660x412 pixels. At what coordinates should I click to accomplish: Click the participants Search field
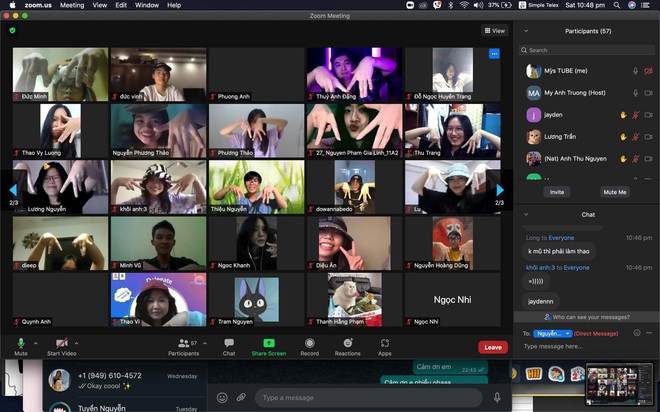coord(587,50)
